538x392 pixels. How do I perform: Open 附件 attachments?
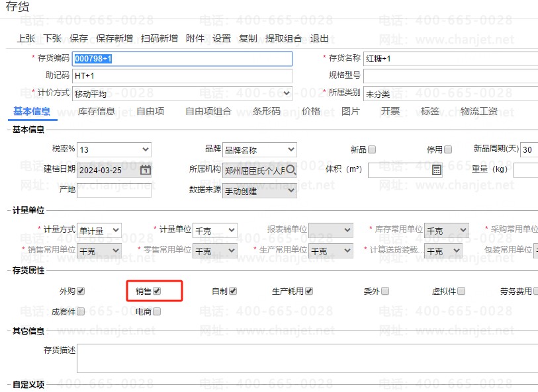(195, 38)
